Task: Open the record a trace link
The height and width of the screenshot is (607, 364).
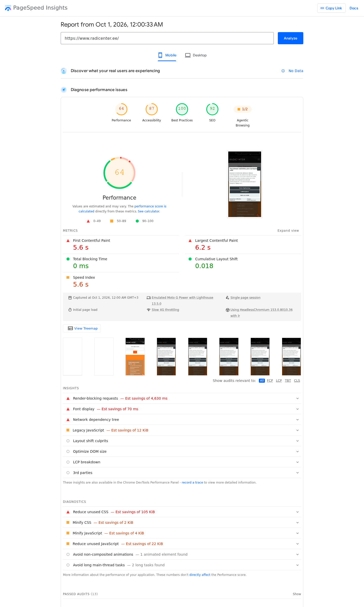Action: tap(192, 483)
